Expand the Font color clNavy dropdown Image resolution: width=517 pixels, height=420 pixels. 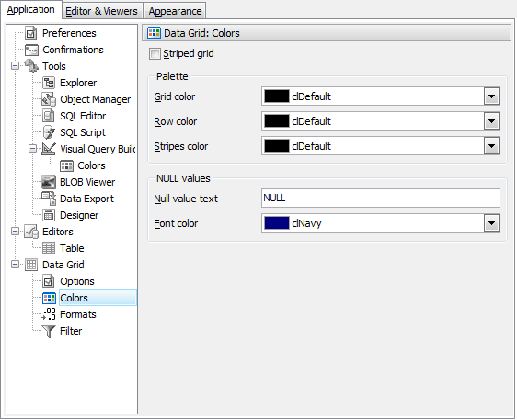pyautogui.click(x=491, y=223)
